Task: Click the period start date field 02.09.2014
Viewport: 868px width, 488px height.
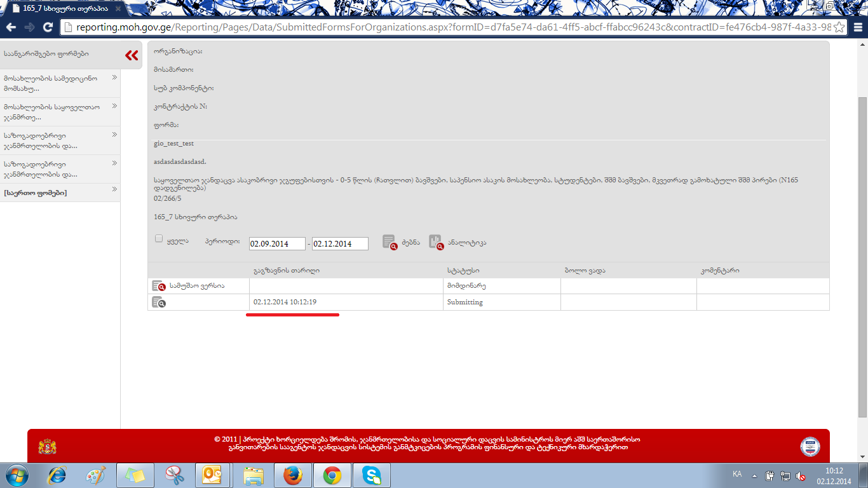Action: pos(277,244)
